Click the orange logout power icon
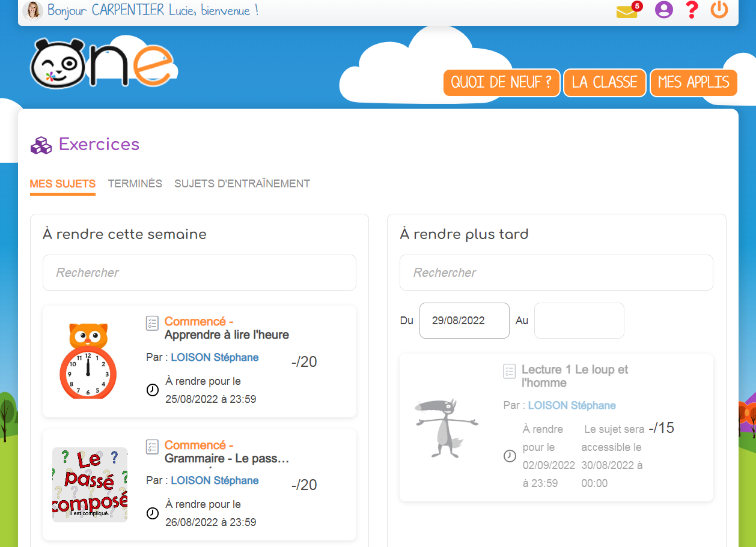The width and height of the screenshot is (756, 547). click(x=719, y=10)
